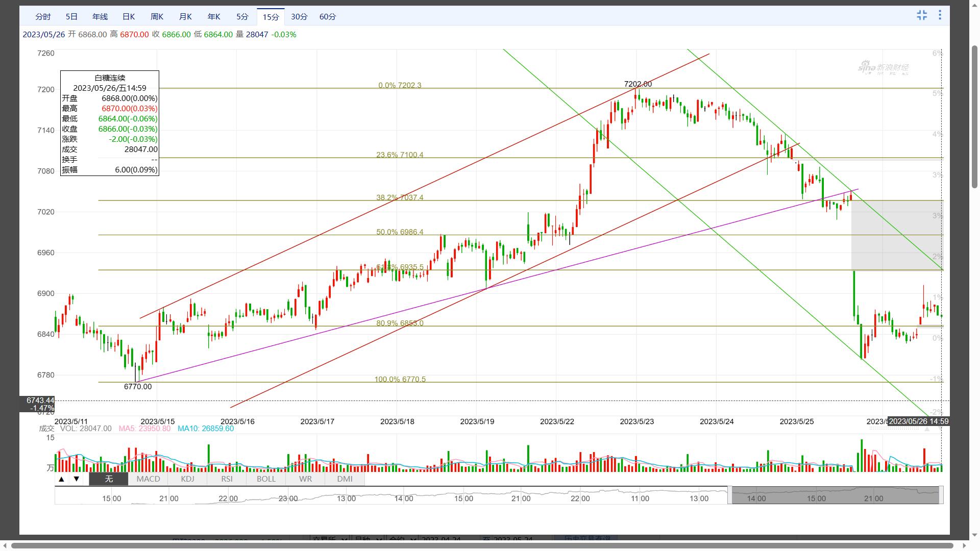This screenshot has width=980, height=551.
Task: Show the RSI indicator
Action: 227,479
